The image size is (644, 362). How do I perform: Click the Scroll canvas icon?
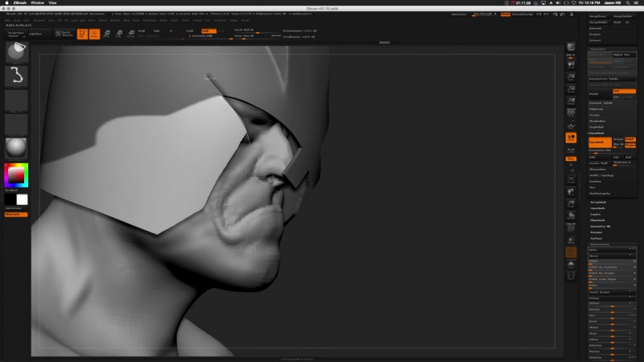point(571,65)
